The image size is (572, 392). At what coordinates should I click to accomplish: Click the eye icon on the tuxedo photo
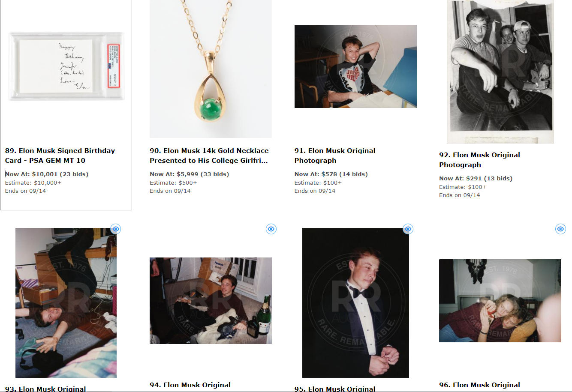[408, 229]
